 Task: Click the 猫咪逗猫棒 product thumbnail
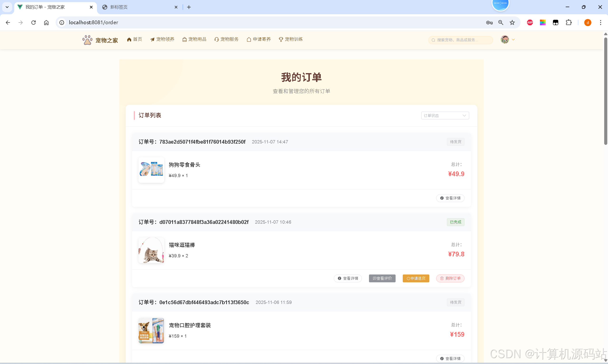point(151,250)
